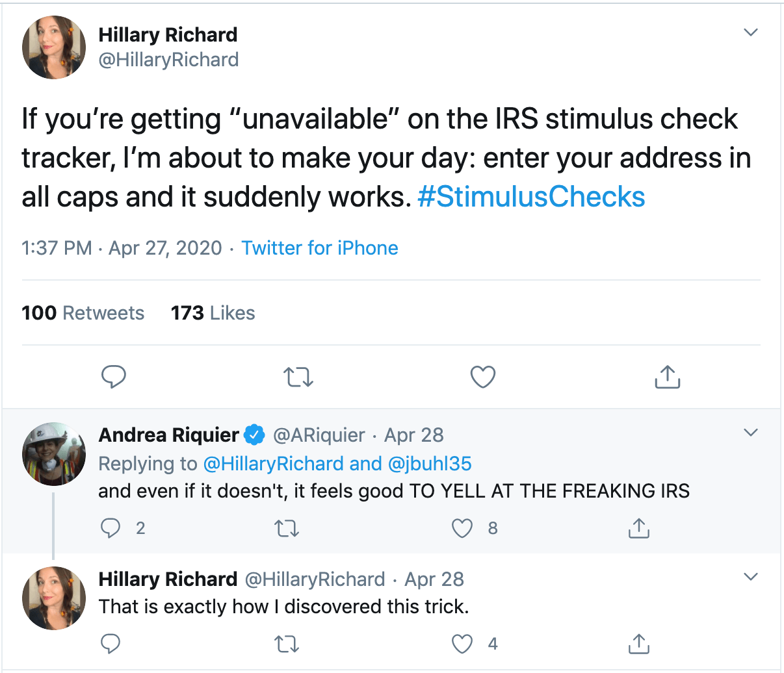Share the main tweet via share icon
The width and height of the screenshot is (784, 673).
(667, 377)
